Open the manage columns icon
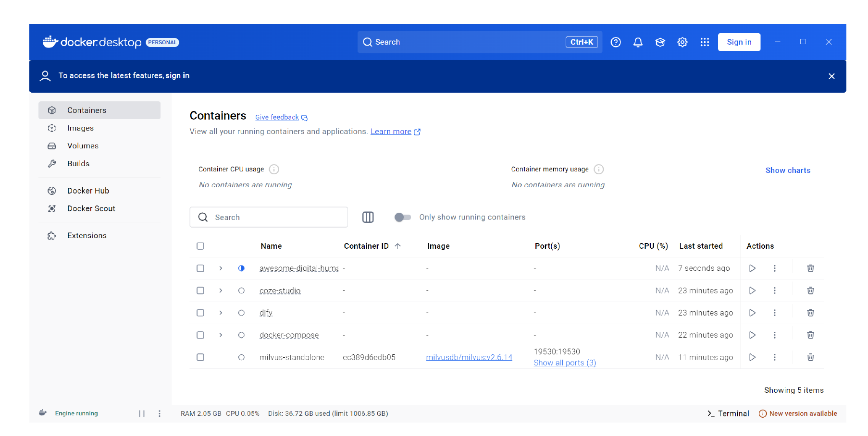This screenshot has height=436, width=868. (x=368, y=217)
